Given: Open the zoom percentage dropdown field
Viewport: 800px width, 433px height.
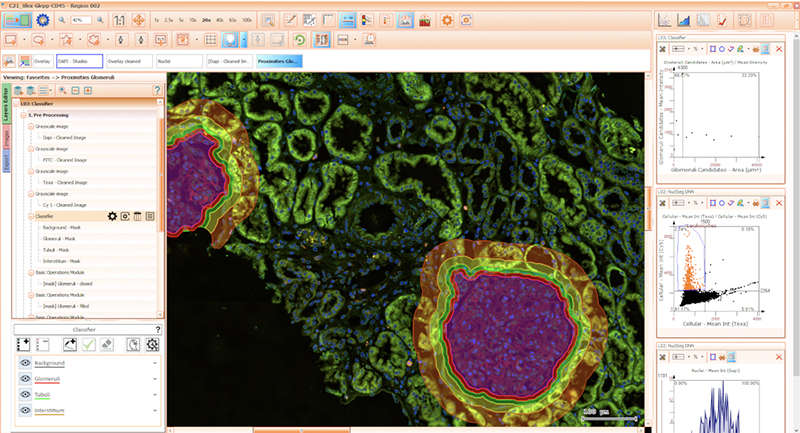Looking at the screenshot, I should tap(82, 20).
